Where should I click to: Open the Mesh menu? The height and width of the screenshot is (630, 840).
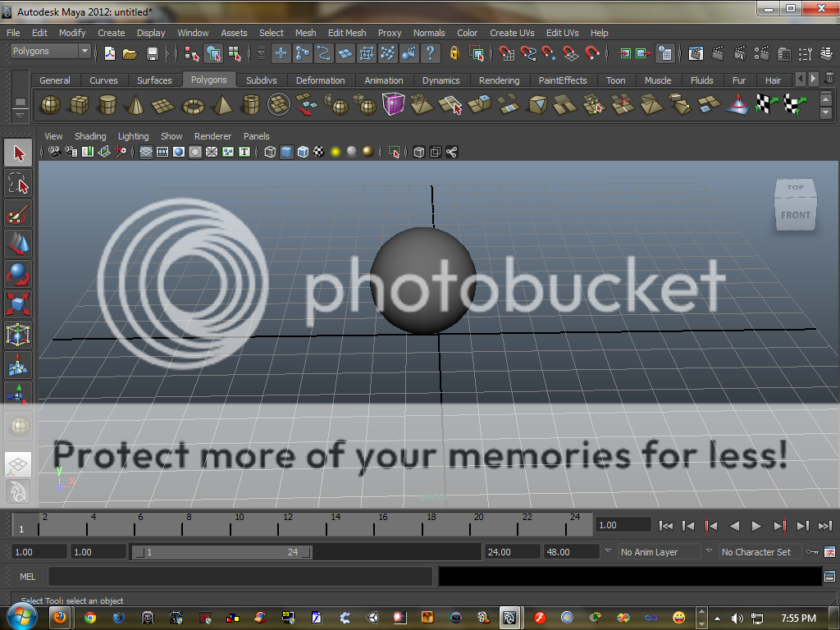tap(305, 33)
